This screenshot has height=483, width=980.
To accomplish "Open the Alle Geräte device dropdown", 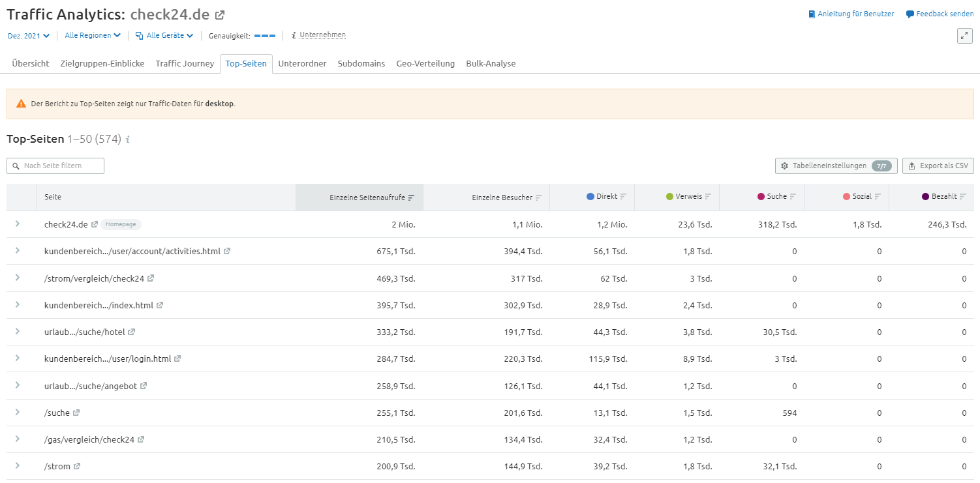I will coord(164,35).
